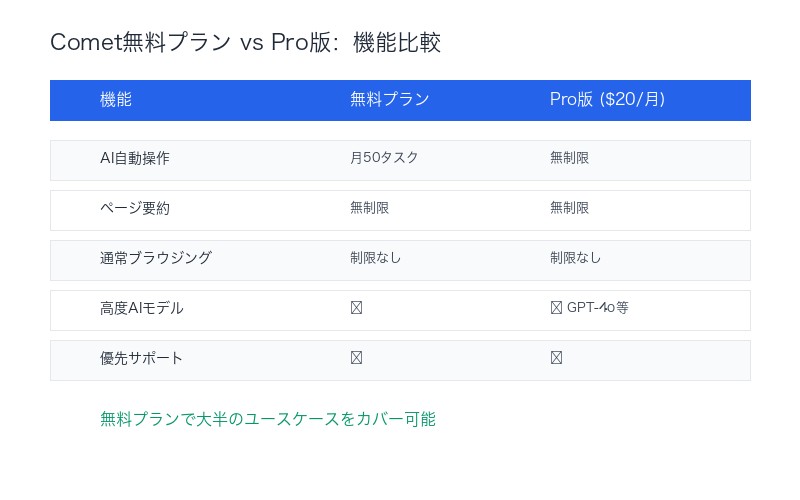Click the Pro版 制限なし cell for 通常ブラウジング
This screenshot has width=800, height=500.
click(x=575, y=258)
